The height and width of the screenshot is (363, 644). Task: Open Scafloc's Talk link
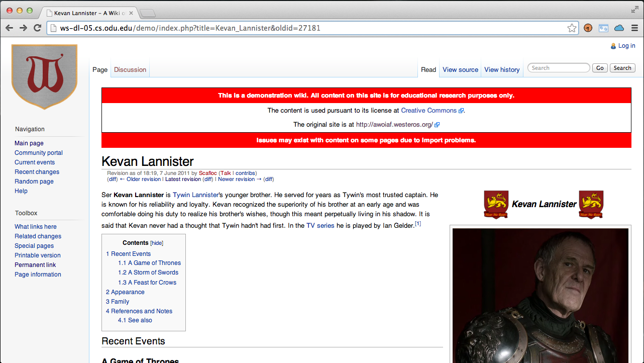[x=226, y=173]
